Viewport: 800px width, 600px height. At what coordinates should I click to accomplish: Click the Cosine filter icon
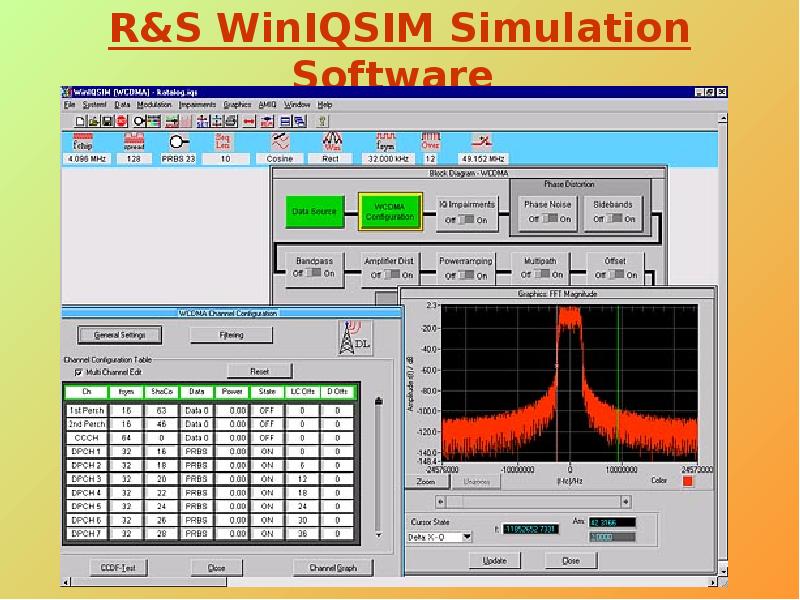[280, 141]
